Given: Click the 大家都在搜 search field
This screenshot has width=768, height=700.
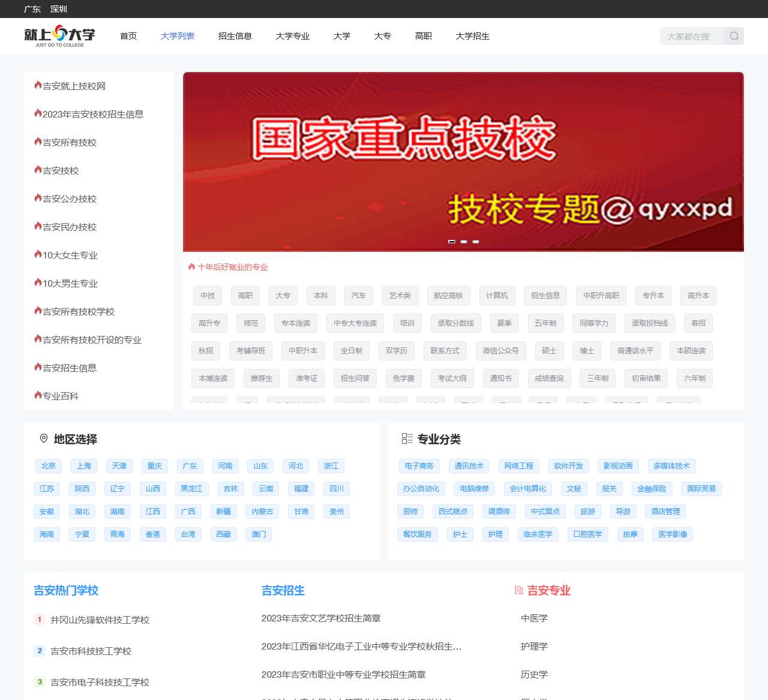Looking at the screenshot, I should point(692,36).
